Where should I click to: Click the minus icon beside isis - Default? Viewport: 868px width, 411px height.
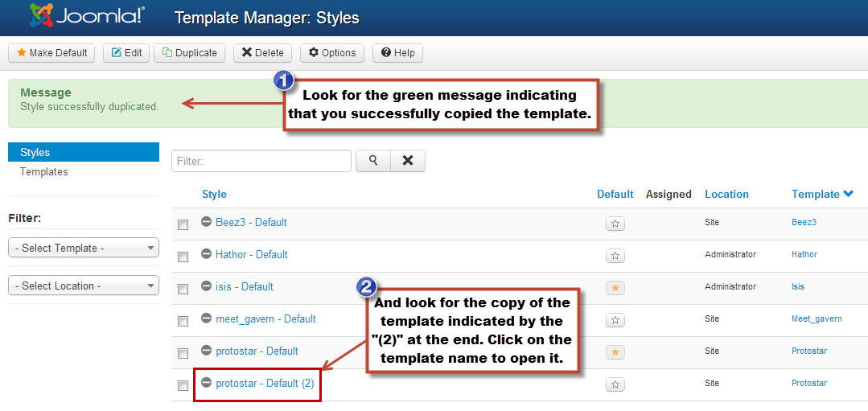pos(207,286)
